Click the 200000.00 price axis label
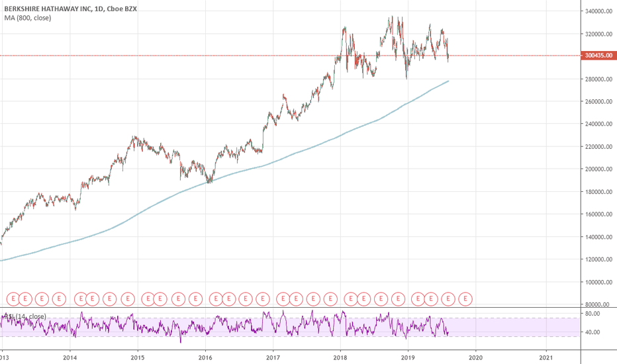 click(598, 169)
